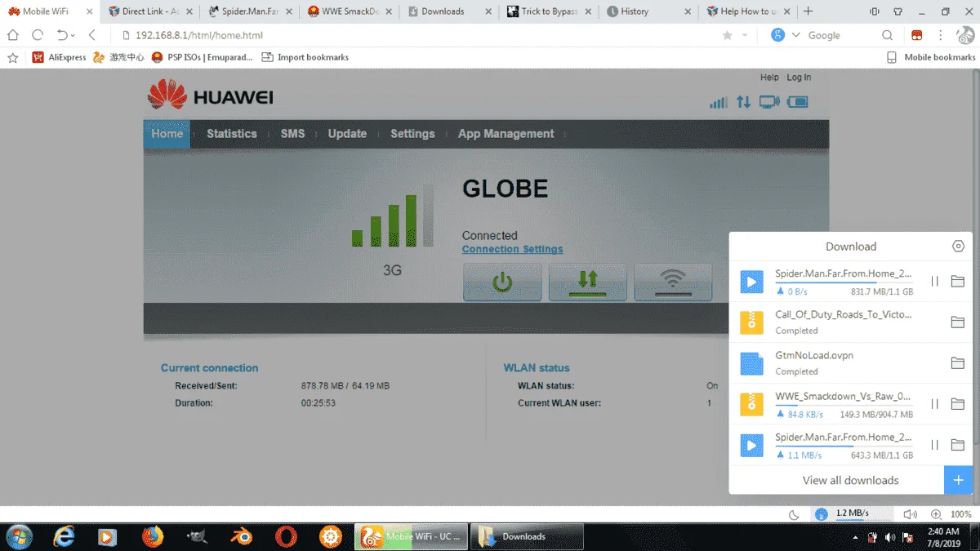The image size is (980, 551).
Task: Open Mobile bookmarks
Action: (931, 57)
